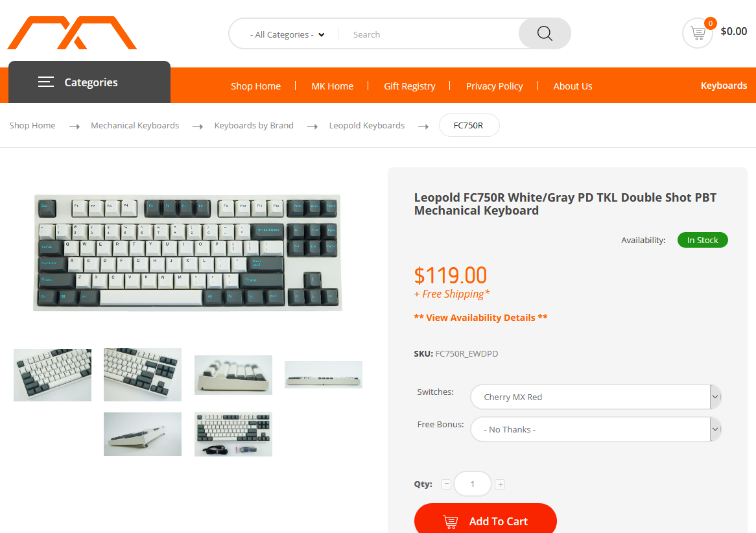Screen dimensions: 756x533
Task: Click the hamburger Categories menu icon
Action: pyautogui.click(x=46, y=82)
